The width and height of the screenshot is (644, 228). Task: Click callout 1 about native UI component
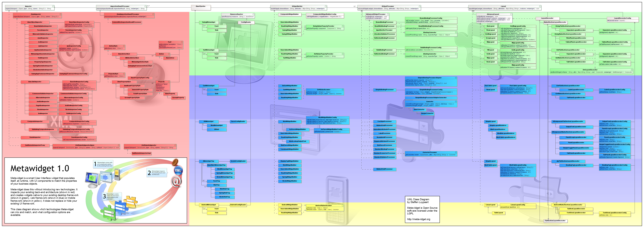click(103, 164)
